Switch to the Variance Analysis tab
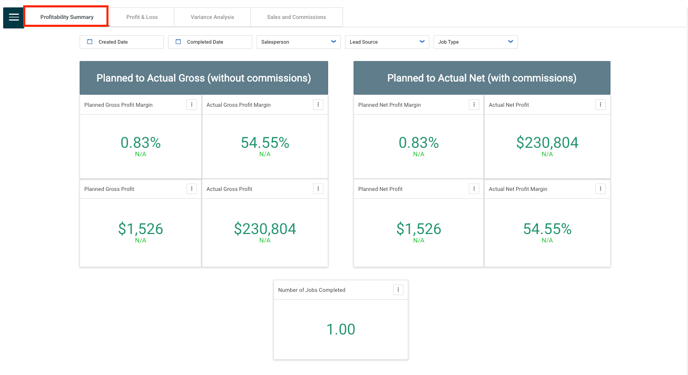This screenshot has width=688, height=375. (x=212, y=17)
